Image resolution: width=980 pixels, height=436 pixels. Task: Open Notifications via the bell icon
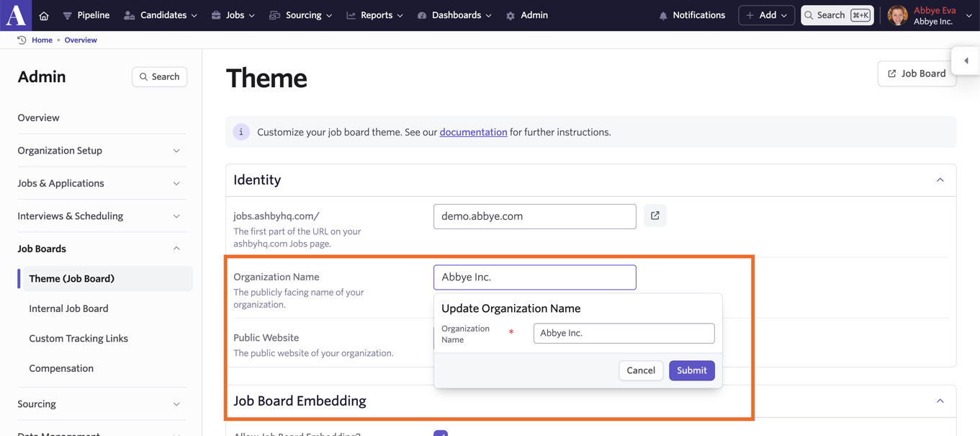(x=662, y=14)
